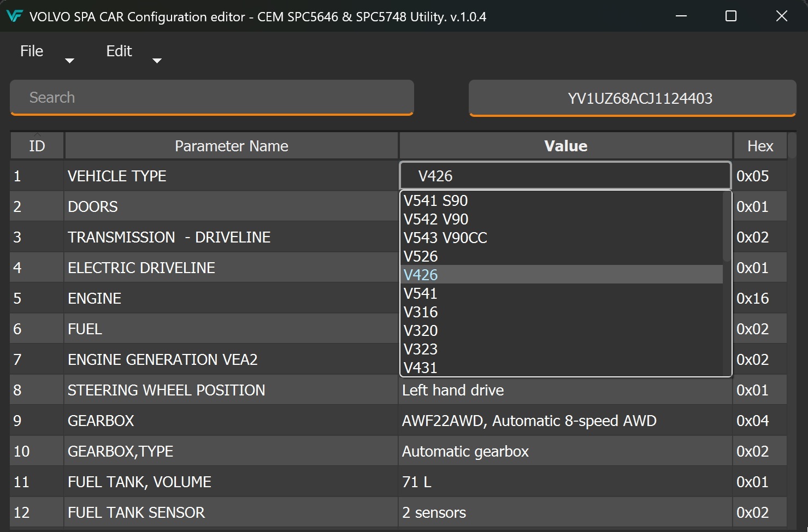Choose V543 V90CC in the list
808x532 pixels.
point(562,238)
